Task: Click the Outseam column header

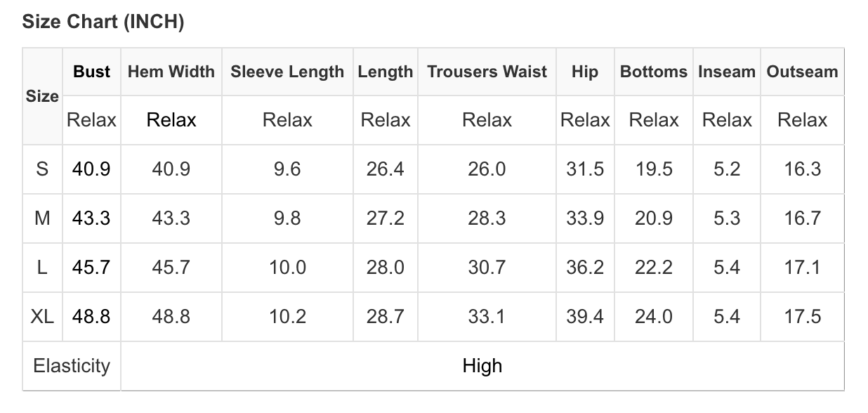Action: pyautogui.click(x=802, y=72)
